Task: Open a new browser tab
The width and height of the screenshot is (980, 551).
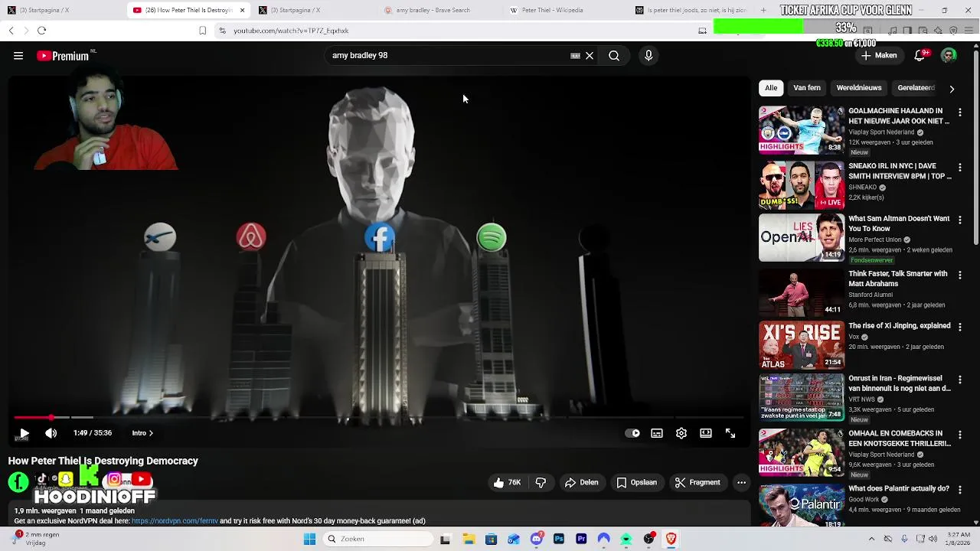Action: coord(763,10)
